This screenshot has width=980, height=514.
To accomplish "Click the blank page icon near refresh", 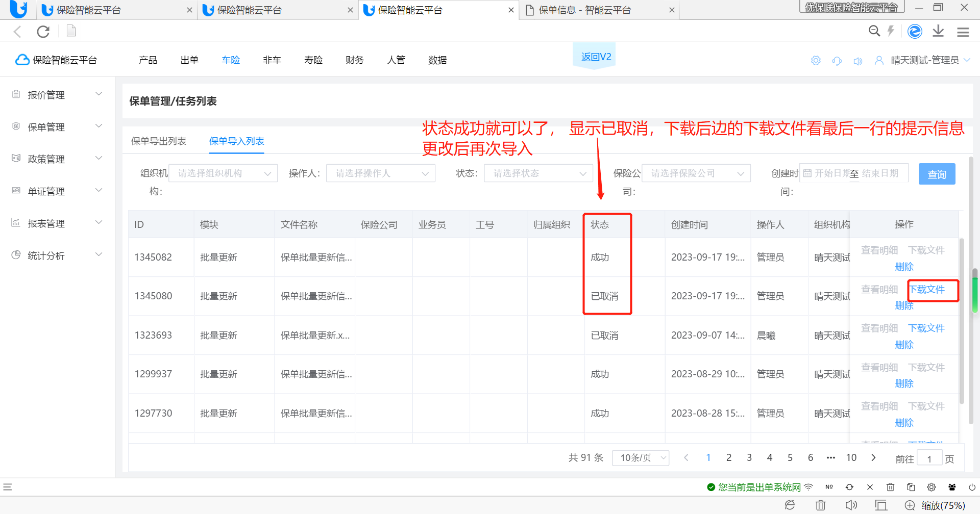I will (71, 31).
